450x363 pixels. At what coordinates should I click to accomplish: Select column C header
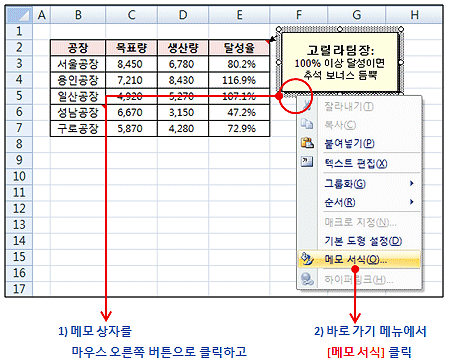point(132,15)
